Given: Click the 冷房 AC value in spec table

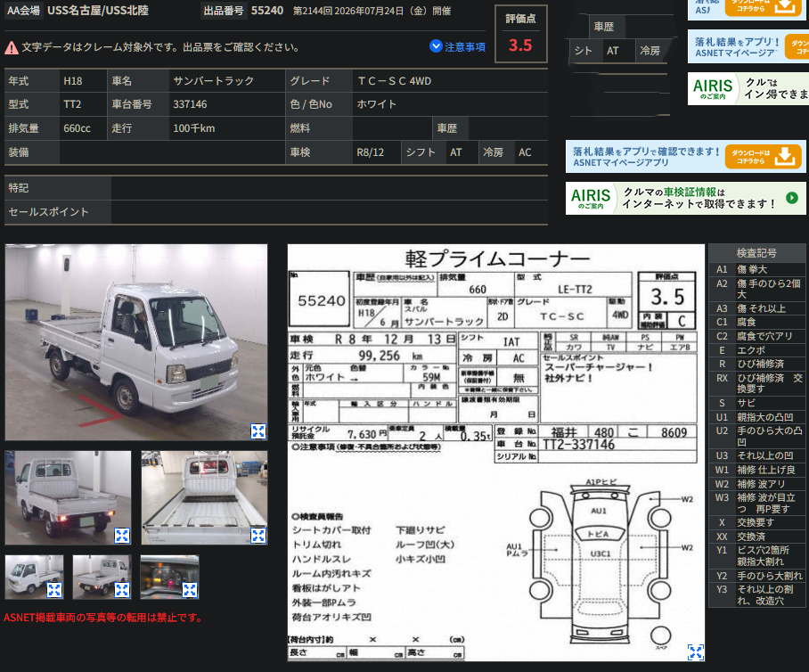Looking at the screenshot, I should (525, 152).
